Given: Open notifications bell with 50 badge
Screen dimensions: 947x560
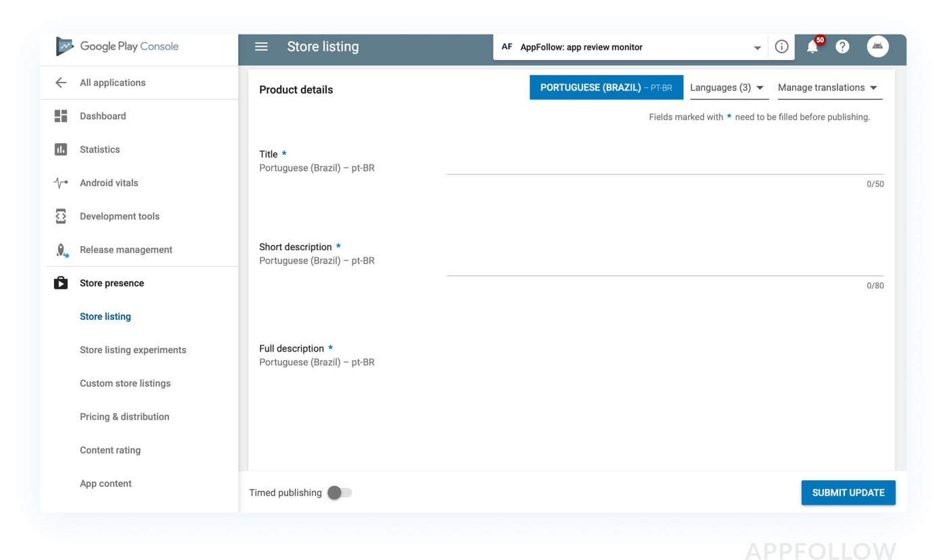Looking at the screenshot, I should 812,47.
